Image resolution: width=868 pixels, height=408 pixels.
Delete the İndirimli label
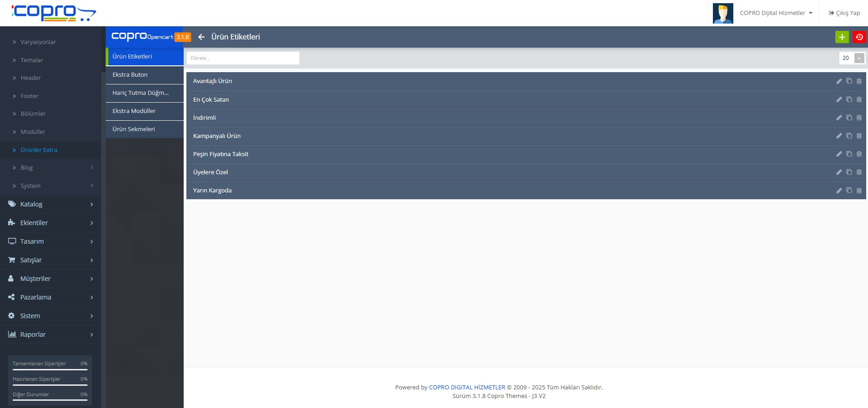coord(859,118)
